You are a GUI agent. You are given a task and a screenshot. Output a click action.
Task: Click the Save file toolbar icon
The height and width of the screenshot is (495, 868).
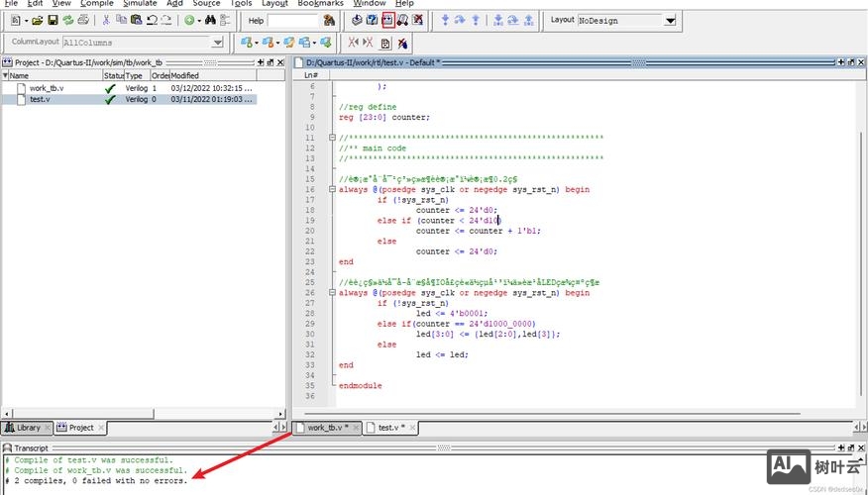pos(53,20)
